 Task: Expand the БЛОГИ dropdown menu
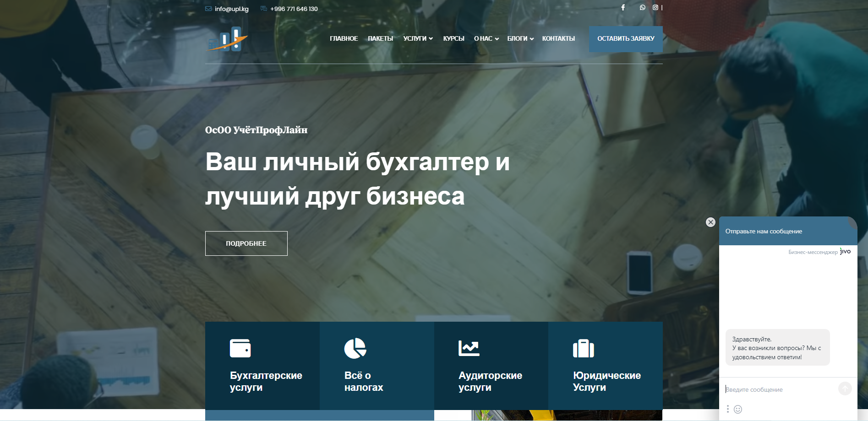(x=520, y=39)
